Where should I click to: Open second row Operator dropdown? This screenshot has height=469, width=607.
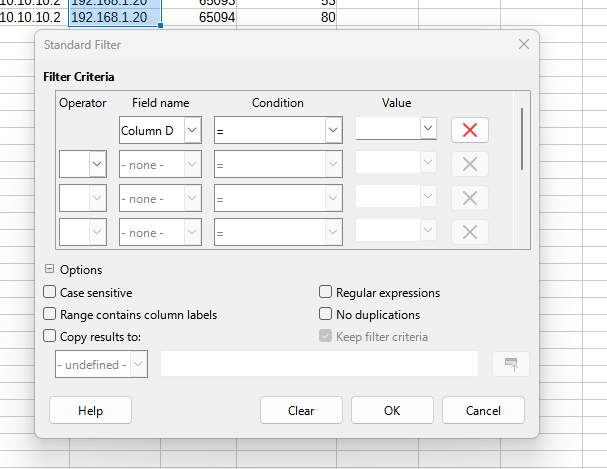pos(97,164)
